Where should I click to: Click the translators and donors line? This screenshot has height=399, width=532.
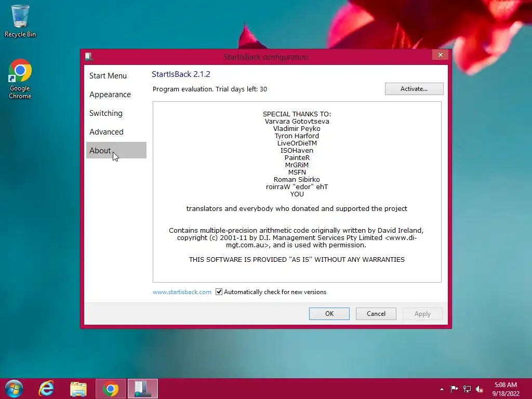point(297,209)
